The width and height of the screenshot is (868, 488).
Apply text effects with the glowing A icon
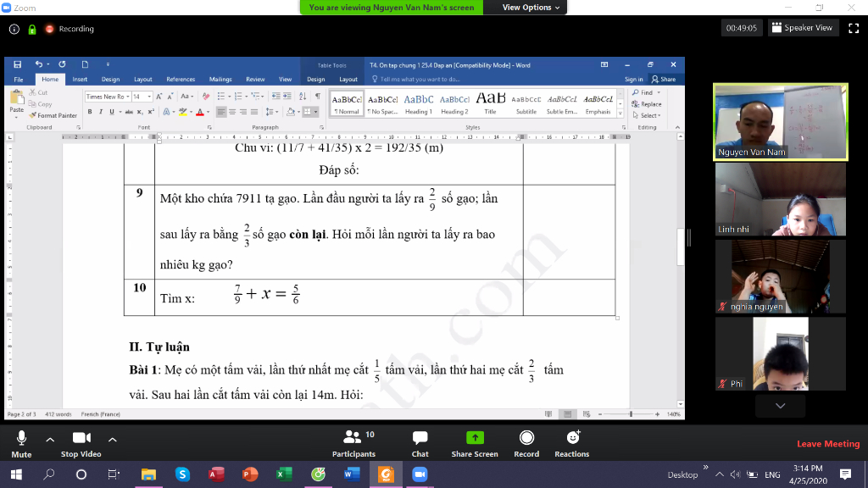(166, 112)
